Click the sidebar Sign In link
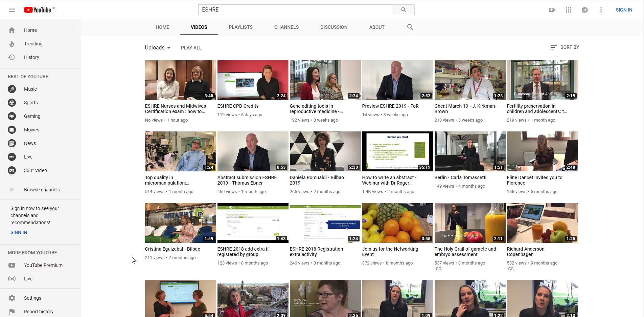 point(19,232)
